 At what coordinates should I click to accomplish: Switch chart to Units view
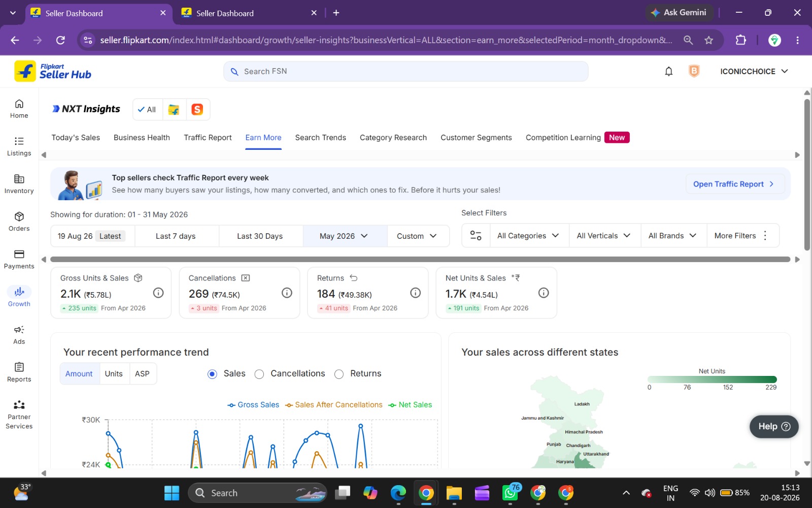[114, 374]
